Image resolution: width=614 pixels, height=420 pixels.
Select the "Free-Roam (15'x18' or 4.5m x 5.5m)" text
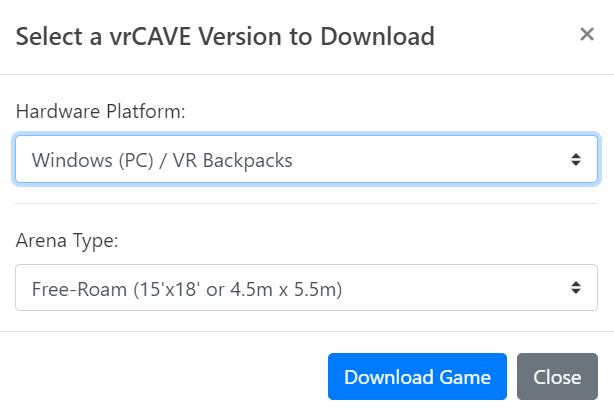click(x=187, y=288)
